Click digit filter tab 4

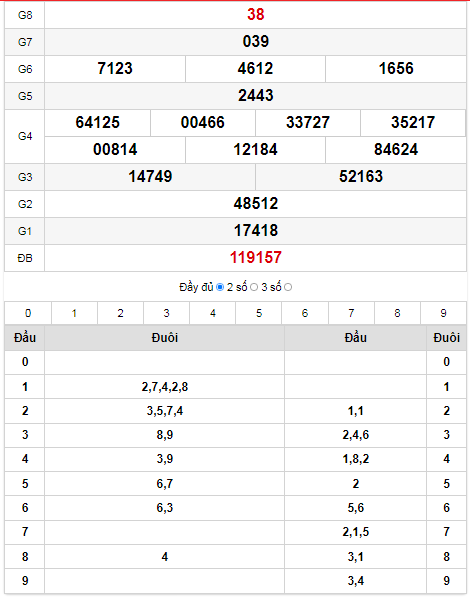pos(213,313)
